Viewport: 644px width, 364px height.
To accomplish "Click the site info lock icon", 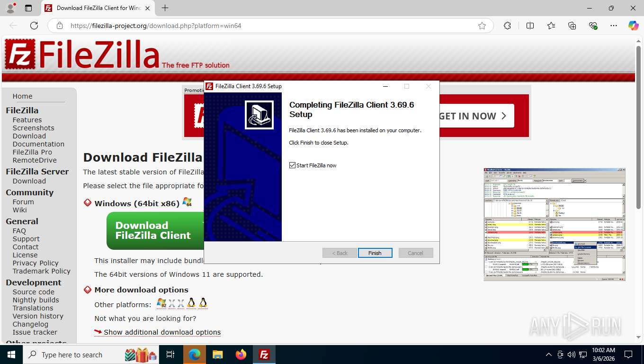I will click(59, 26).
